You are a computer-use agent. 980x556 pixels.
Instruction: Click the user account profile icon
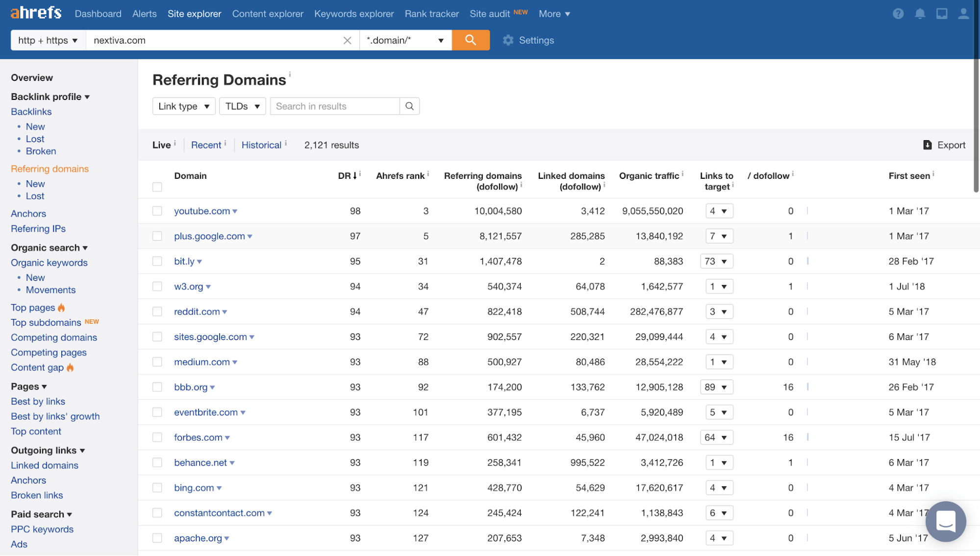click(963, 14)
